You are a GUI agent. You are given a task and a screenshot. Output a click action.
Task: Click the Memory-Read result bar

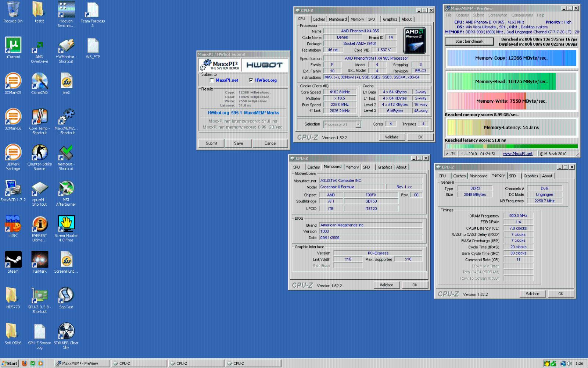click(x=511, y=81)
